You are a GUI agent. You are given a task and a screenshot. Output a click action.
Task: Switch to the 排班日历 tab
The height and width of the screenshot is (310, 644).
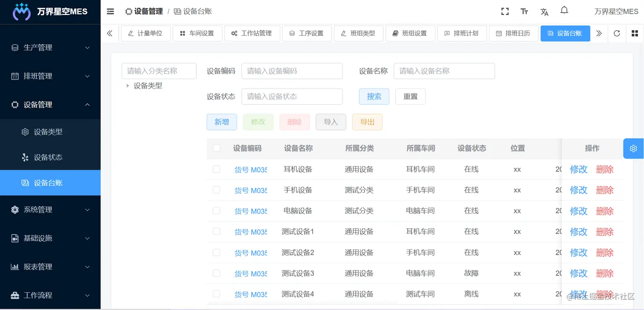(514, 33)
